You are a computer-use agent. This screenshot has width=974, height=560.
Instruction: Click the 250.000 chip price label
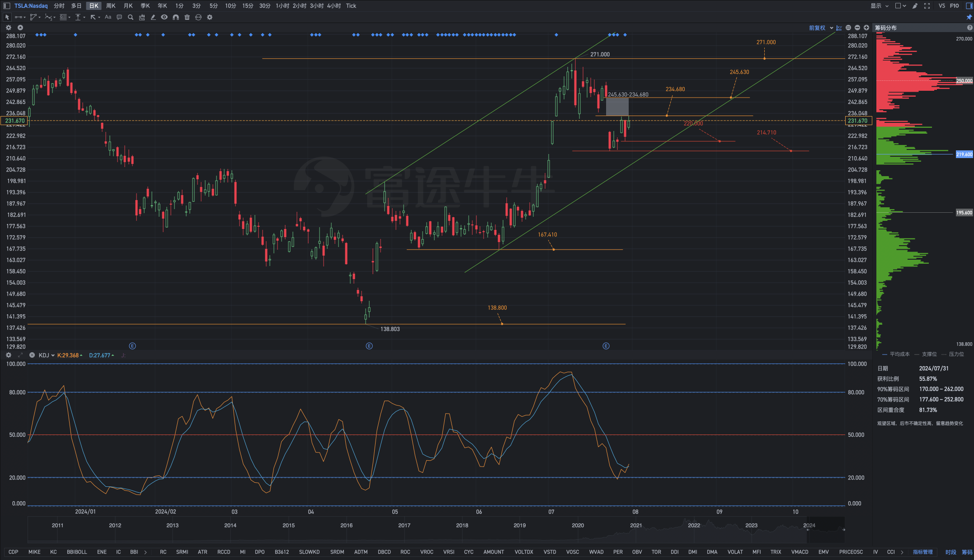(x=964, y=81)
